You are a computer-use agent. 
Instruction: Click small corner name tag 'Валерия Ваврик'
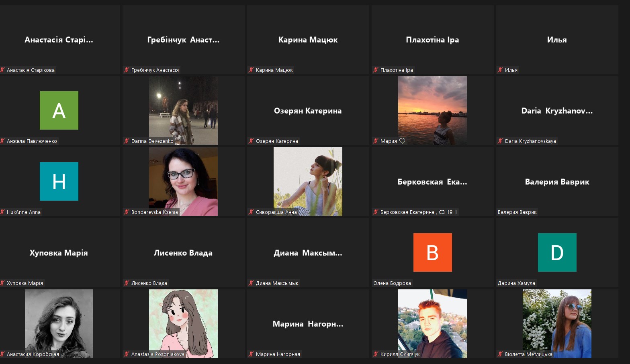point(517,212)
